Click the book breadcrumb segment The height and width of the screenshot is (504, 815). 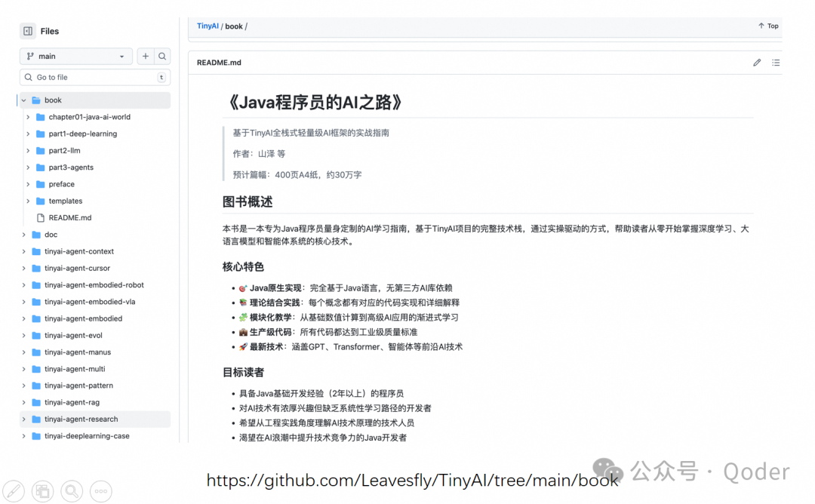pos(233,26)
